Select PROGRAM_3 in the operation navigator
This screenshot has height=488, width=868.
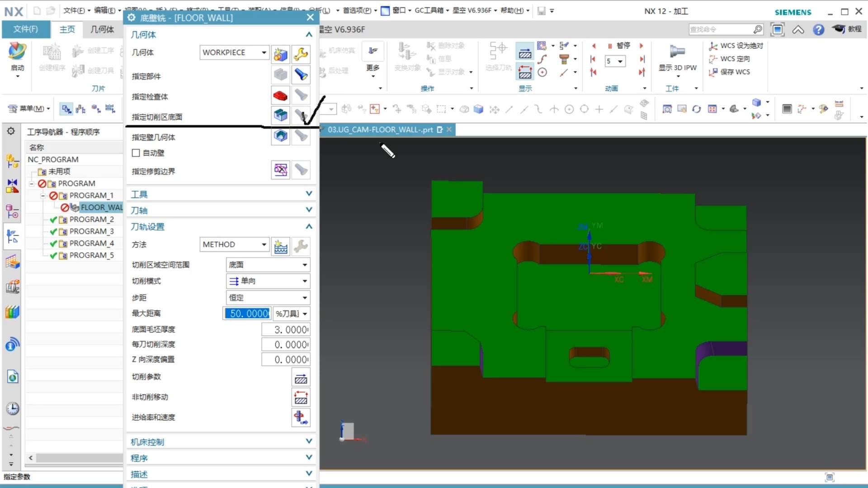[91, 231]
